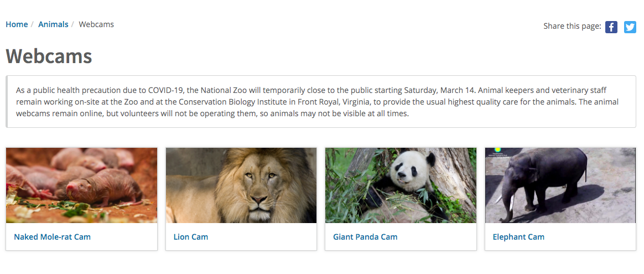Open the Giant Panda Cam title link
Image resolution: width=644 pixels, height=274 pixels.
coord(365,237)
